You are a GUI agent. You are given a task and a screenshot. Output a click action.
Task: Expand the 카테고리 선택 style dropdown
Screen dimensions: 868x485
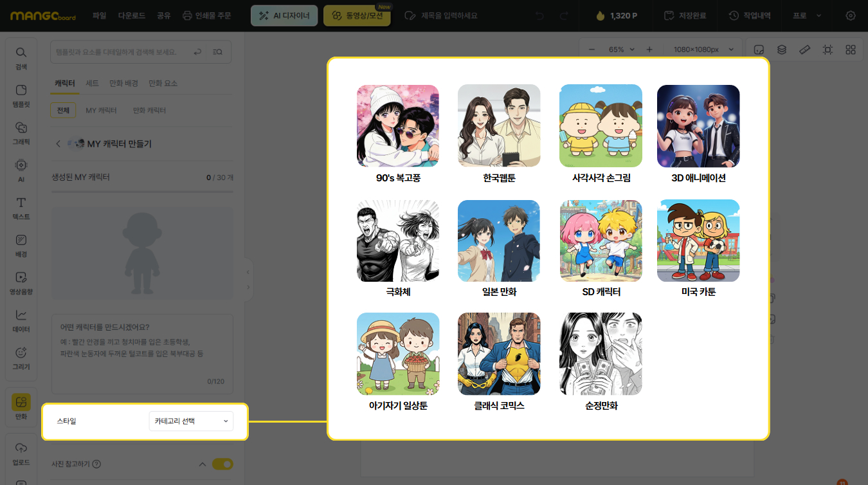(191, 421)
